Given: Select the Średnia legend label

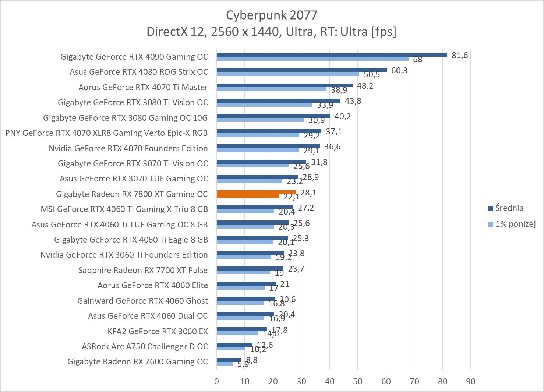Looking at the screenshot, I should pos(509,208).
